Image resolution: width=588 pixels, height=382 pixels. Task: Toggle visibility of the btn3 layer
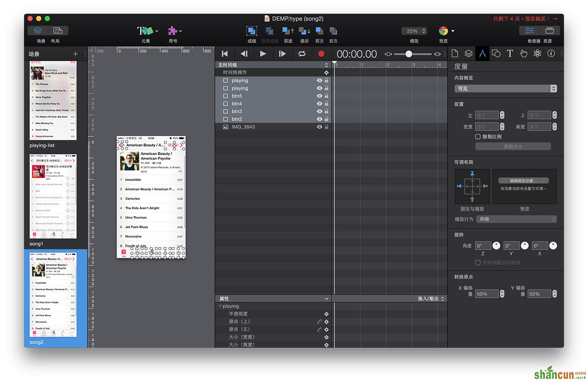(320, 111)
